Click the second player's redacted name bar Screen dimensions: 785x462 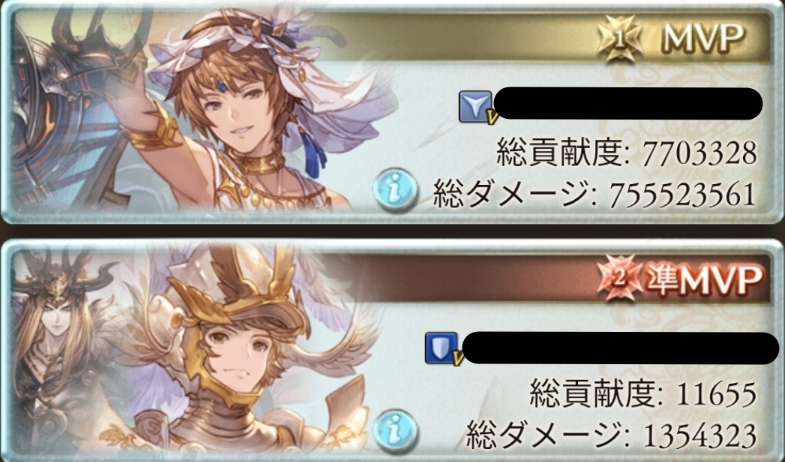[x=620, y=347]
